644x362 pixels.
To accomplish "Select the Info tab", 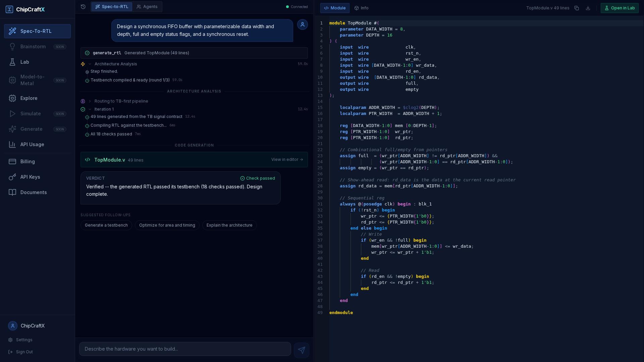I will pyautogui.click(x=361, y=8).
